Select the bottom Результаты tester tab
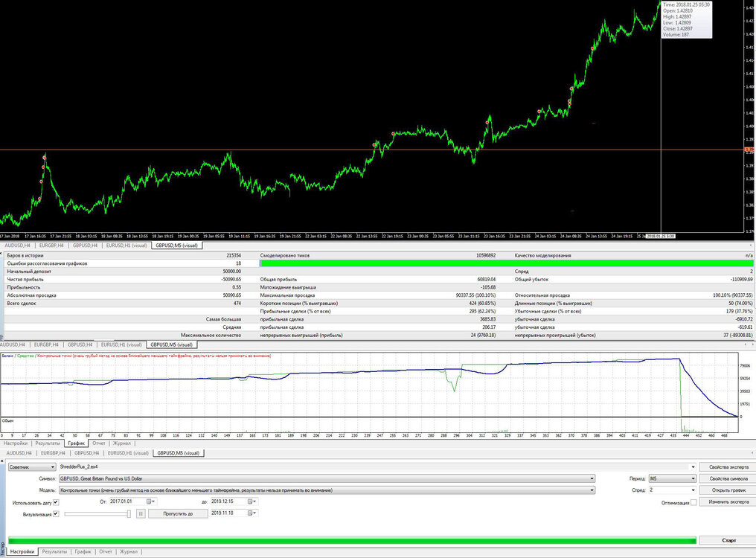The width and height of the screenshot is (756, 558). pos(54,552)
